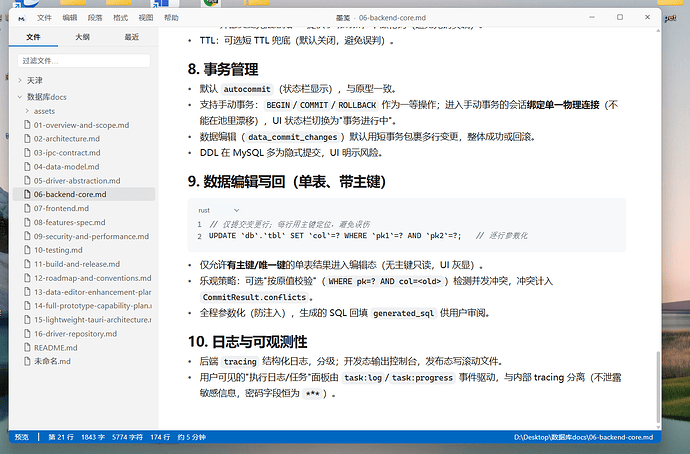This screenshot has width=690, height=454.
Task: Click inline code generated_sql
Action: (x=404, y=313)
